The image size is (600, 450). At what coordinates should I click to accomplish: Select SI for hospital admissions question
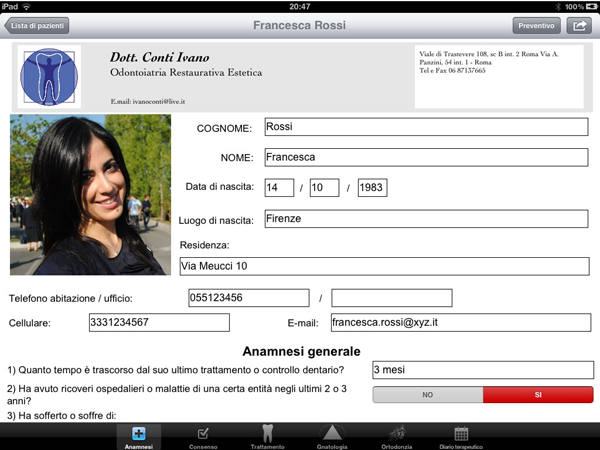coord(537,395)
